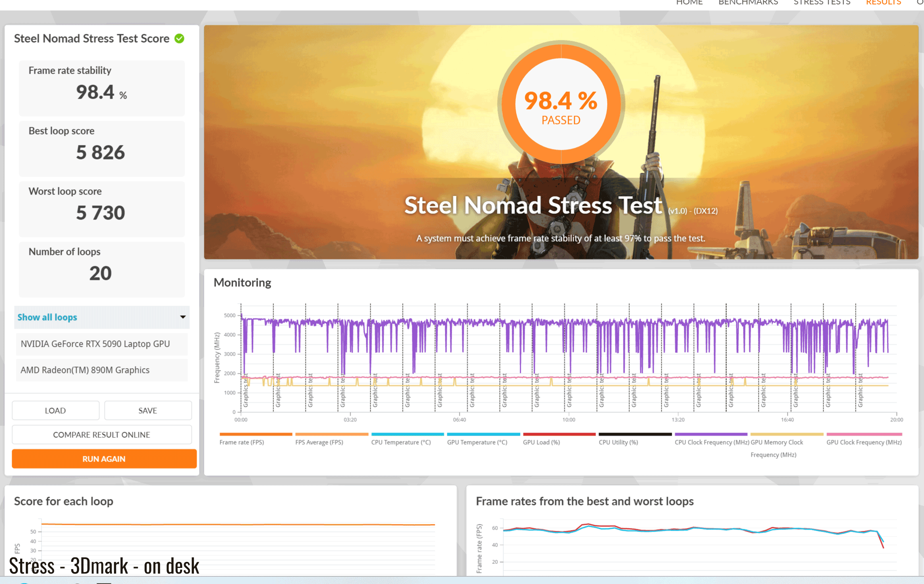Click AMD Radeon 890M Graphics entry
924x584 pixels.
pyautogui.click(x=102, y=370)
